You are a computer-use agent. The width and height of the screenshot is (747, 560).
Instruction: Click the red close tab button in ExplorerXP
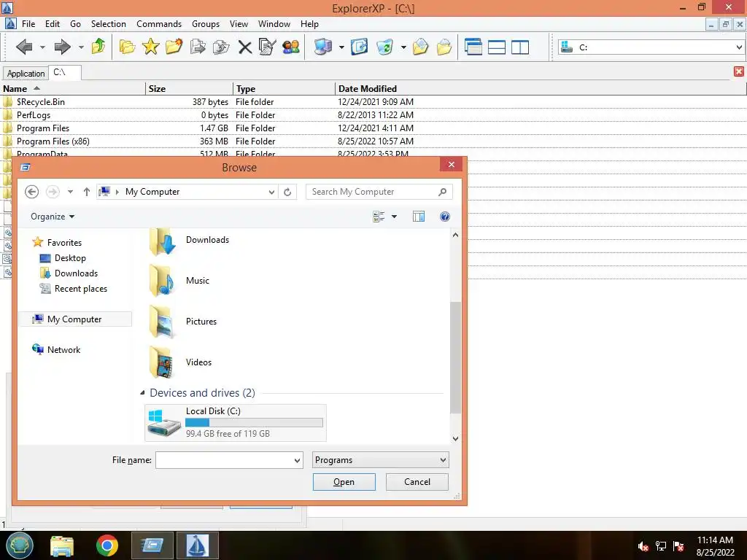click(x=739, y=71)
